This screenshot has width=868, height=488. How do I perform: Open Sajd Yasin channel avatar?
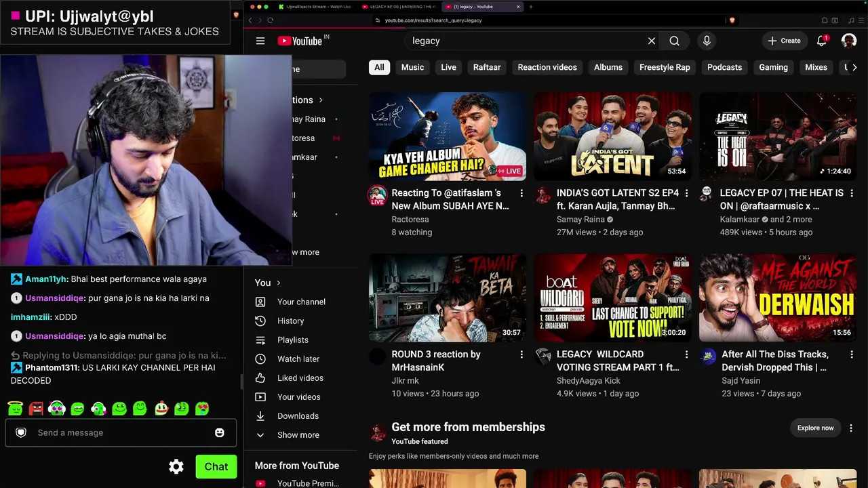click(x=708, y=357)
